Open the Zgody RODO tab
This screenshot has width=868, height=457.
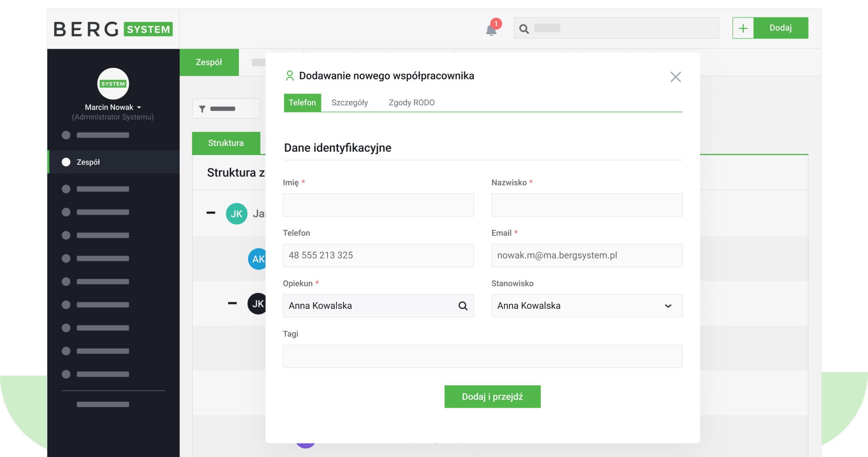click(x=412, y=102)
